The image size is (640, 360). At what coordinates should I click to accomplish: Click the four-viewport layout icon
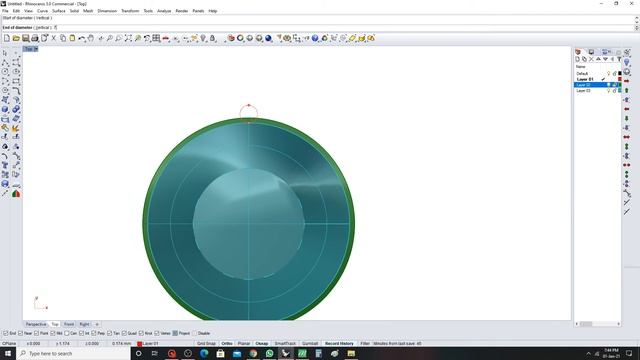(x=156, y=38)
